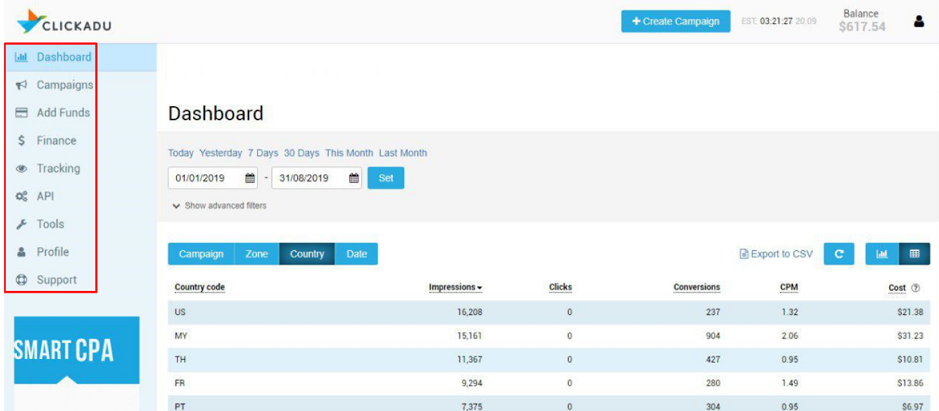
Task: Open Finance in the sidebar
Action: 56,141
